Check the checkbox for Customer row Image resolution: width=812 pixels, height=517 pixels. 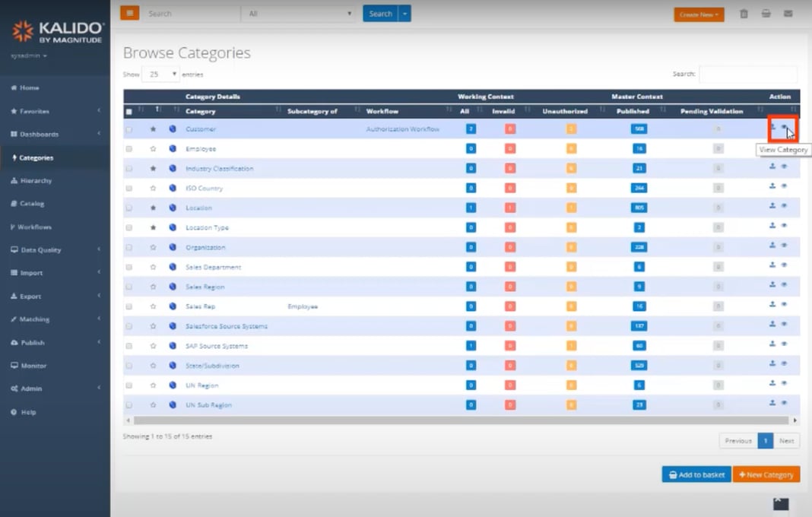point(128,129)
